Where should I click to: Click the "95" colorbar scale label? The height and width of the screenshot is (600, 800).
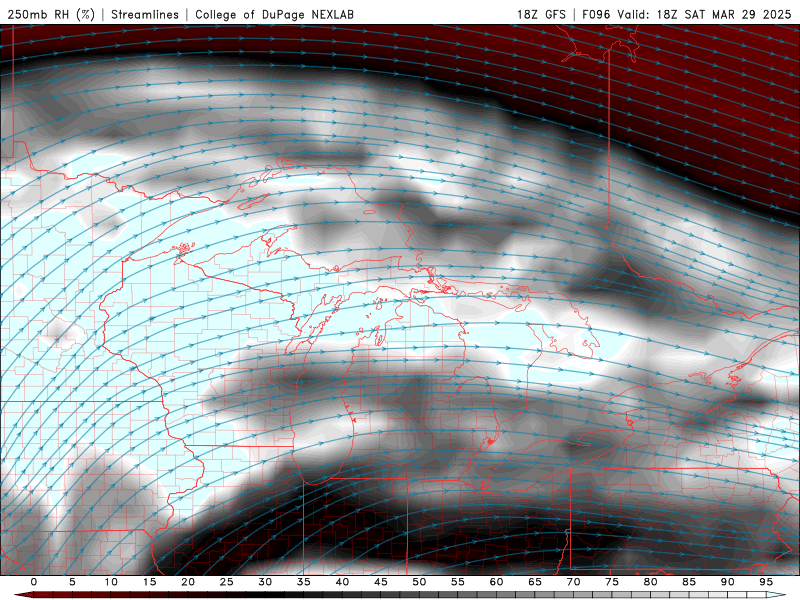click(766, 582)
